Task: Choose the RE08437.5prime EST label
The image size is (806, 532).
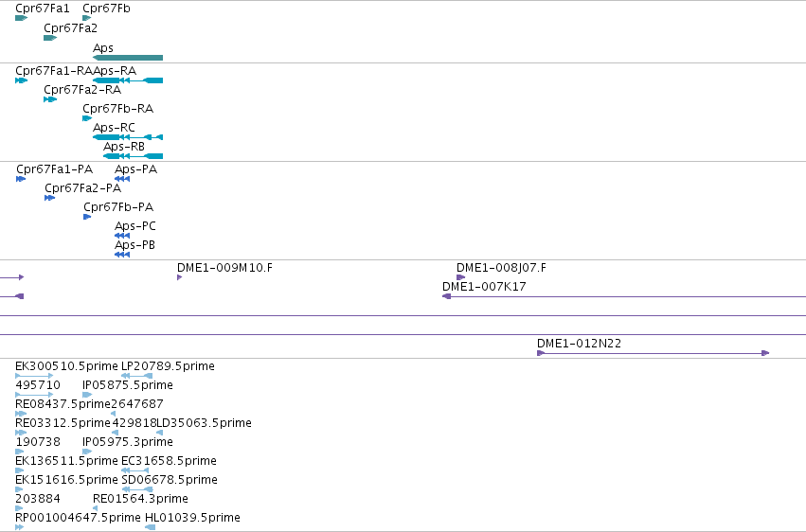Action: pos(63,404)
